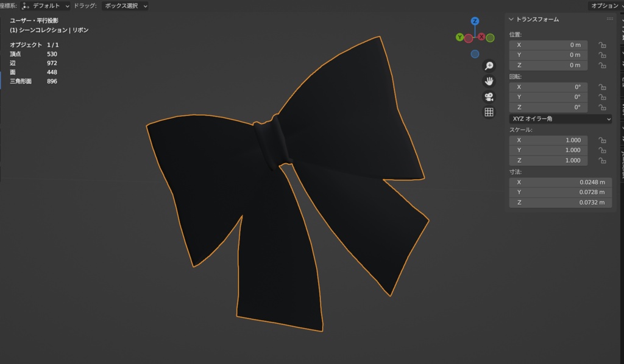Toggle lock for 位置 Y
Viewport: 624px width, 364px height.
point(603,55)
